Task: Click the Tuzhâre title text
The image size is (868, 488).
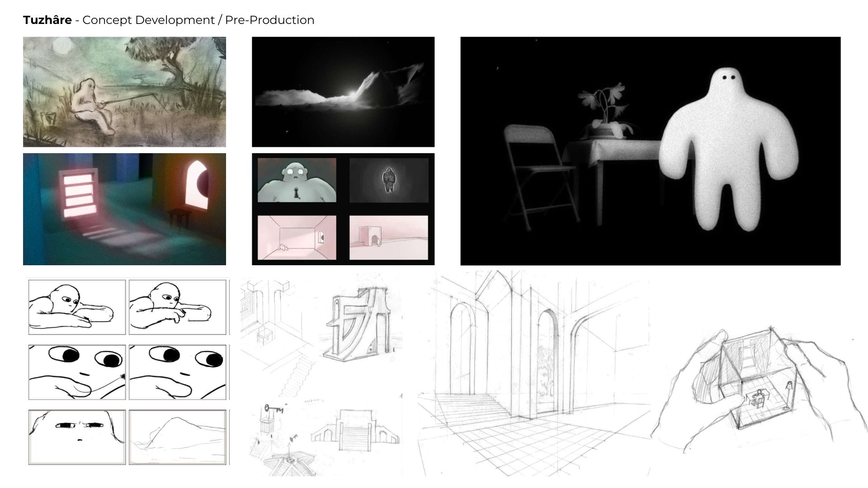Action: tap(47, 20)
